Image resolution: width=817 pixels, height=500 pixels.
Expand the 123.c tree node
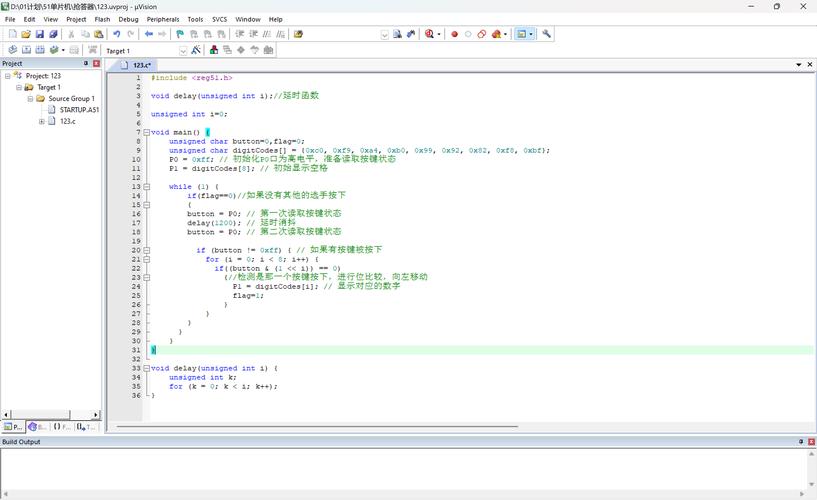point(41,121)
